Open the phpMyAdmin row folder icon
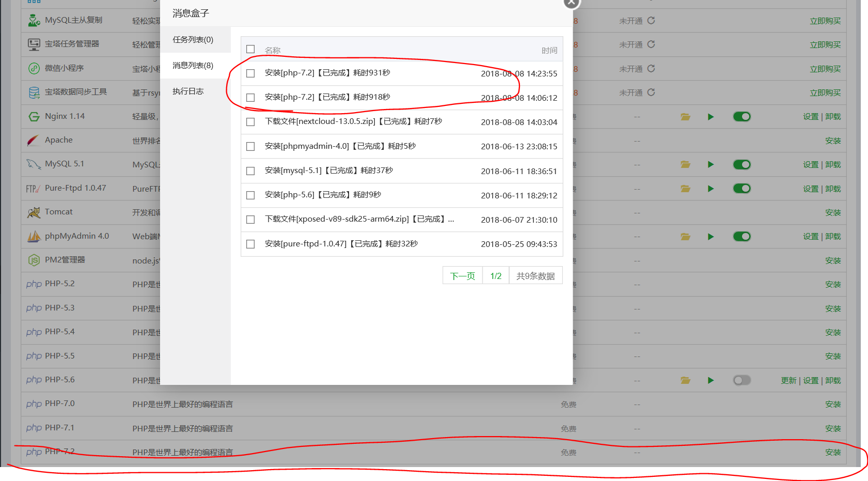Viewport: 868px width, 481px height. [686, 237]
